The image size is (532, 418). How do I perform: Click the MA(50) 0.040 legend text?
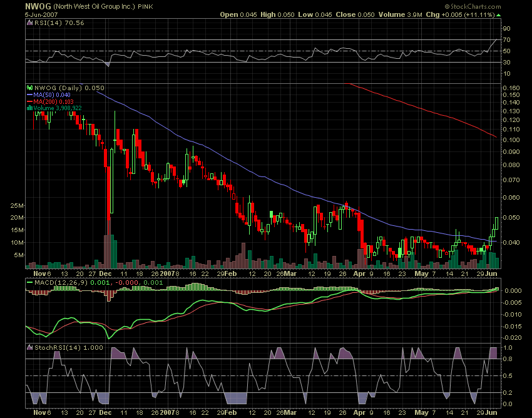[x=52, y=95]
